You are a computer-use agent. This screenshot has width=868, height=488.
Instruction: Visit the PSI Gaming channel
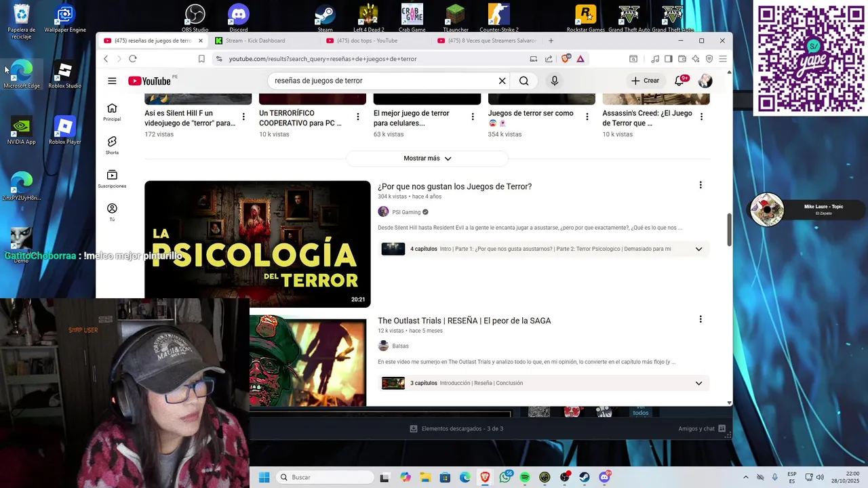click(x=406, y=212)
